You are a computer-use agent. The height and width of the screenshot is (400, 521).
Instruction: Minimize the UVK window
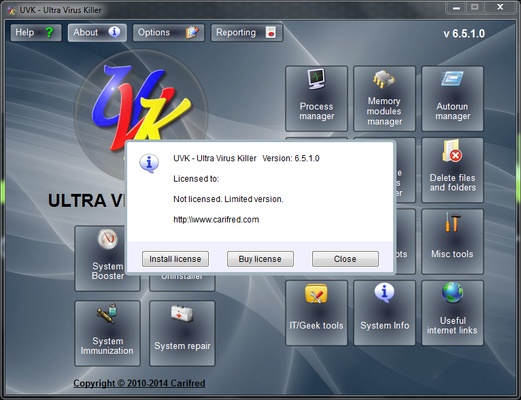(x=456, y=8)
